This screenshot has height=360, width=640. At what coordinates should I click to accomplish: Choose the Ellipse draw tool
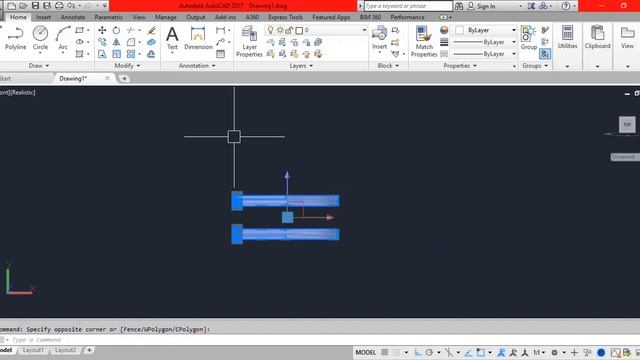pyautogui.click(x=80, y=42)
